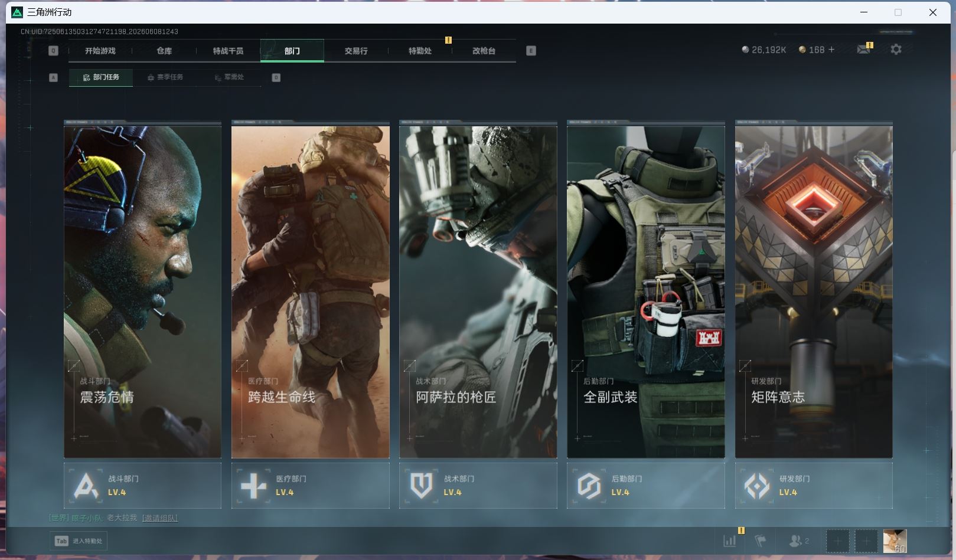The image size is (956, 560).
Task: Click the A key hint icon
Action: pyautogui.click(x=53, y=77)
